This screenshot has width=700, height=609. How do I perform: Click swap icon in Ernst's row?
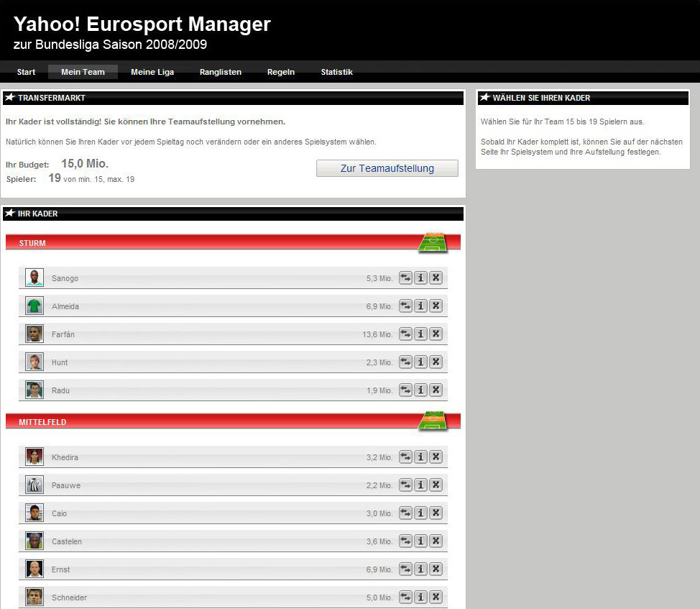point(405,569)
